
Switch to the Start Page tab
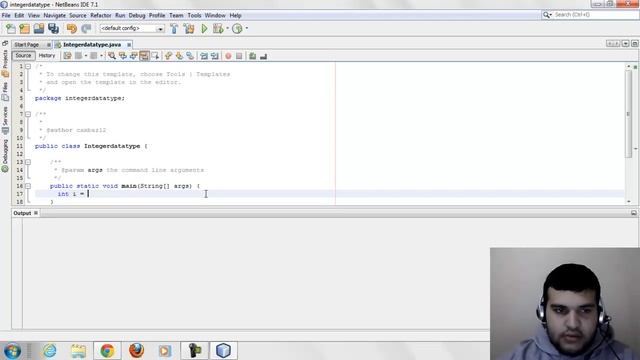[27, 44]
